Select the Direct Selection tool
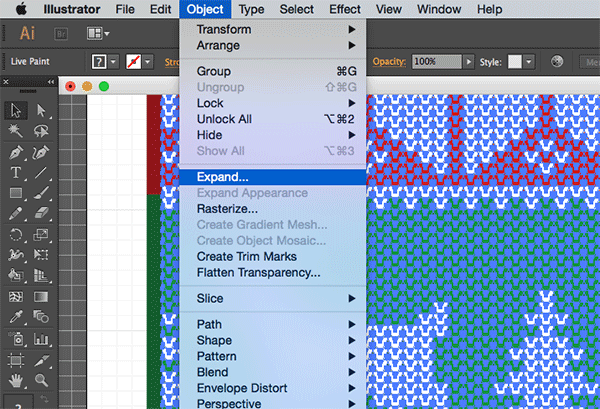Viewport: 600px width, 409px height. (x=41, y=110)
